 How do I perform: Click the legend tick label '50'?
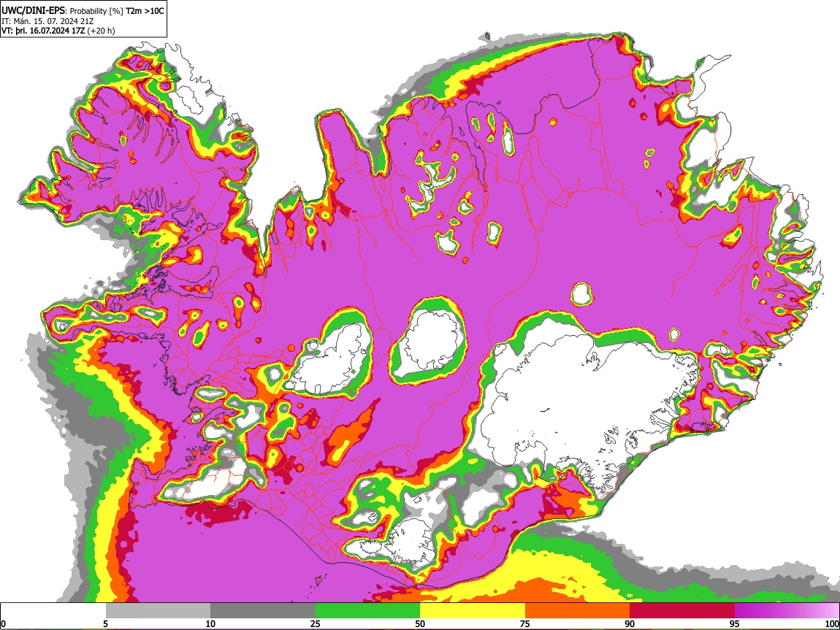pos(420,623)
